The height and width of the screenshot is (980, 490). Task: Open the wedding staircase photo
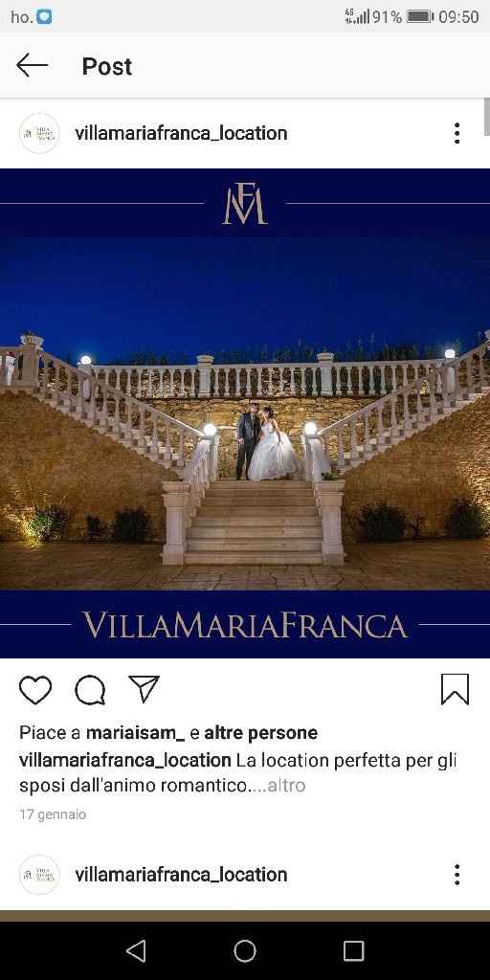[x=245, y=413]
